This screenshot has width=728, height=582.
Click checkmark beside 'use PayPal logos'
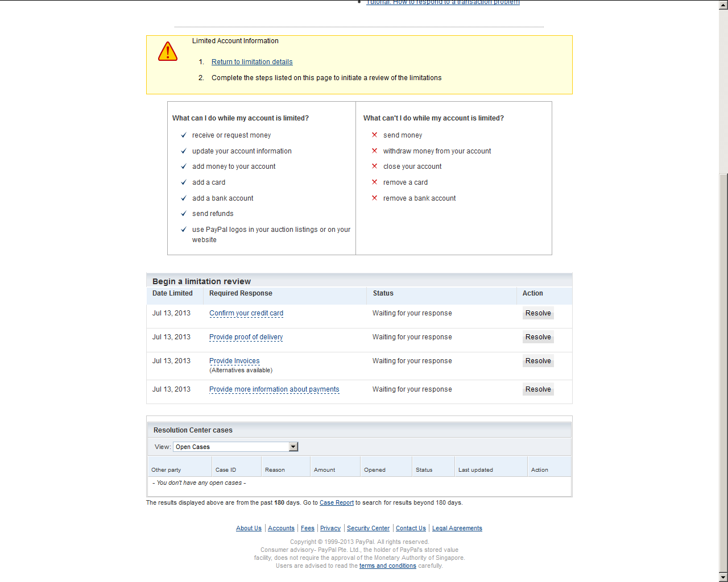coord(184,230)
